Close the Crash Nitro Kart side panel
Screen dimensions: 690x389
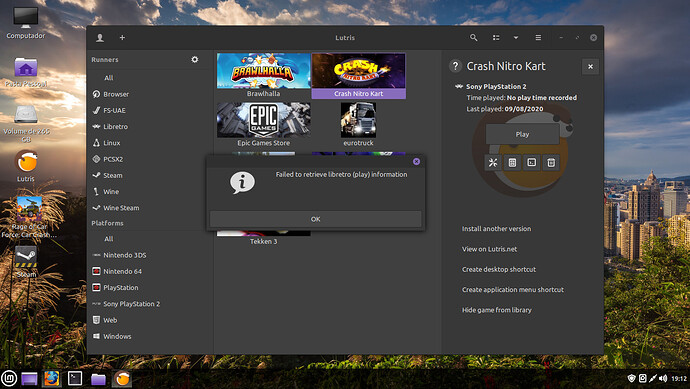[x=591, y=67]
